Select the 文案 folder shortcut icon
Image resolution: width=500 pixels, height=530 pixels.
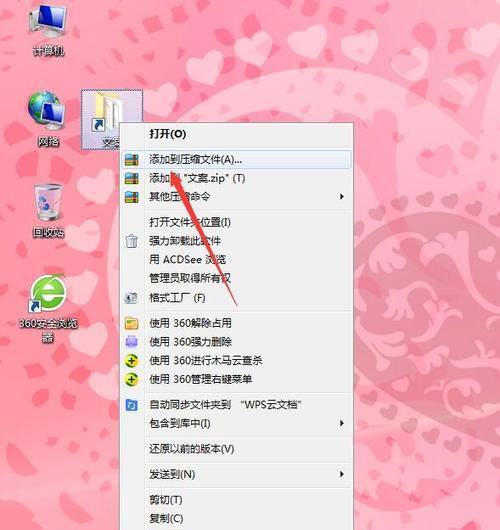[112, 119]
